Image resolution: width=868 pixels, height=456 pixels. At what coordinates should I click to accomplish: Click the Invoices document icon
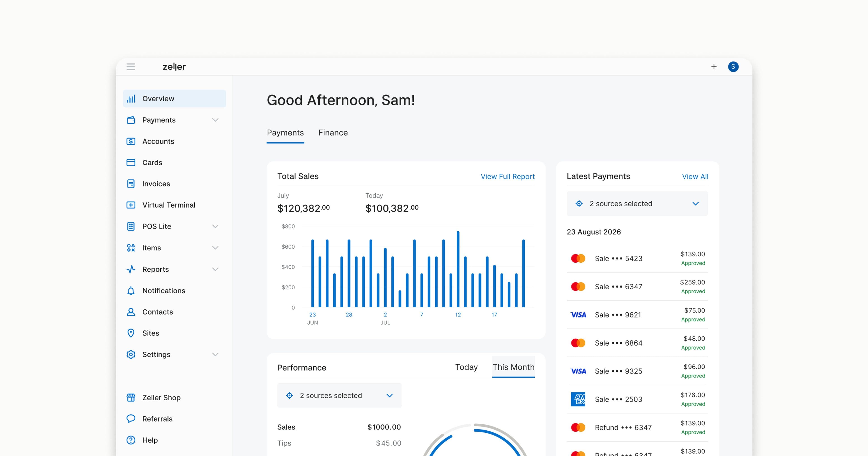coord(131,184)
